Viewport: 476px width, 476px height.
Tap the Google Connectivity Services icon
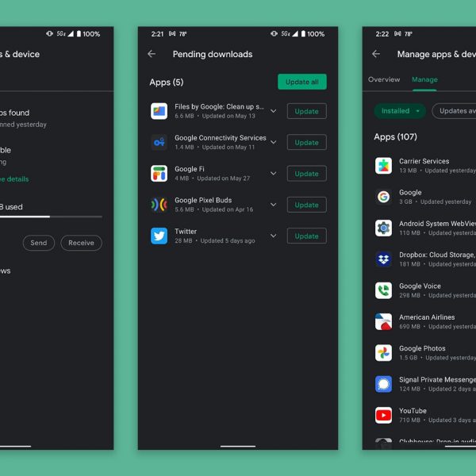[x=159, y=142]
